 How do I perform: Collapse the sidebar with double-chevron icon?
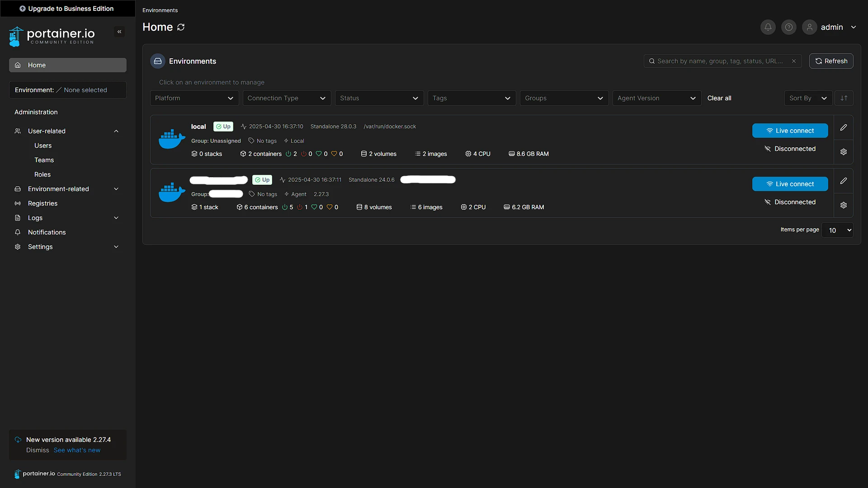[119, 32]
